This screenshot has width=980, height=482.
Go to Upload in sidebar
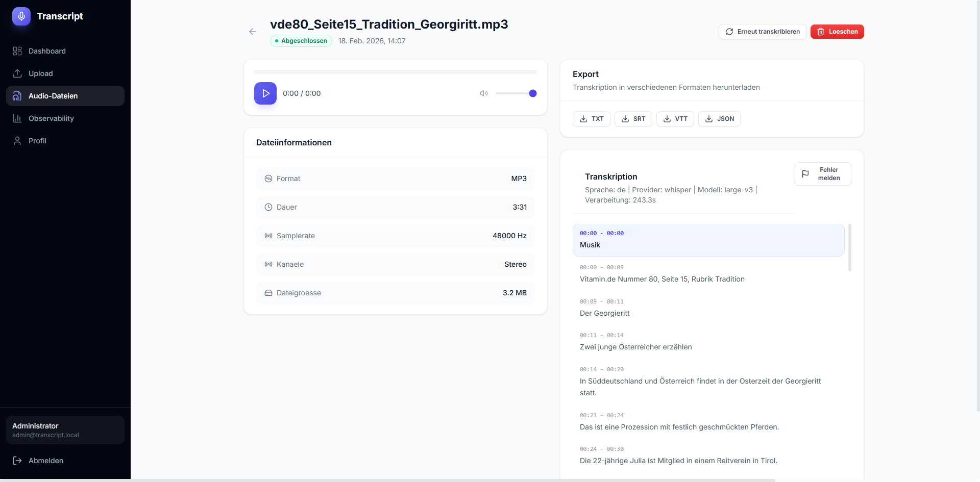click(40, 73)
